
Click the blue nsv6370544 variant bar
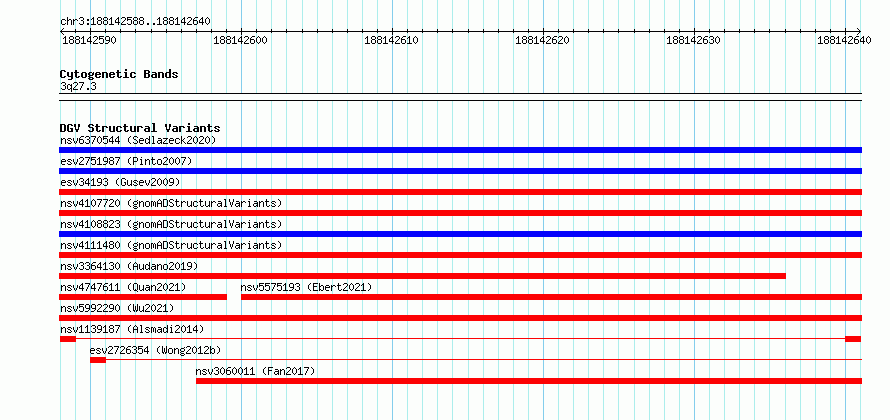tap(460, 150)
